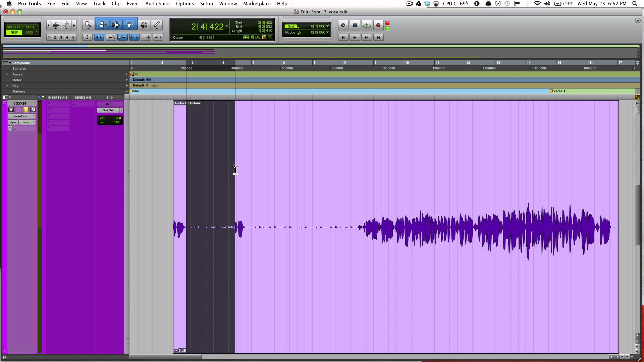Open the Track menu in menu bar
The height and width of the screenshot is (362, 644).
(99, 4)
